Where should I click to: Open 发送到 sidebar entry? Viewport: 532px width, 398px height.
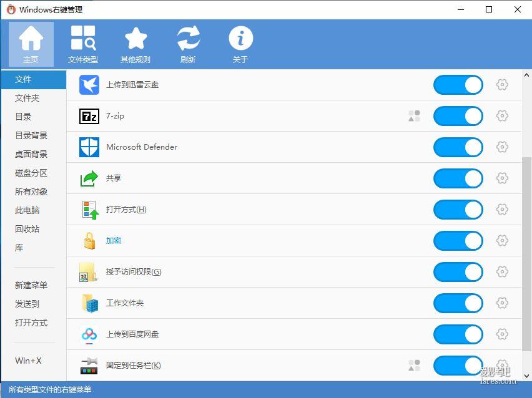click(x=34, y=304)
